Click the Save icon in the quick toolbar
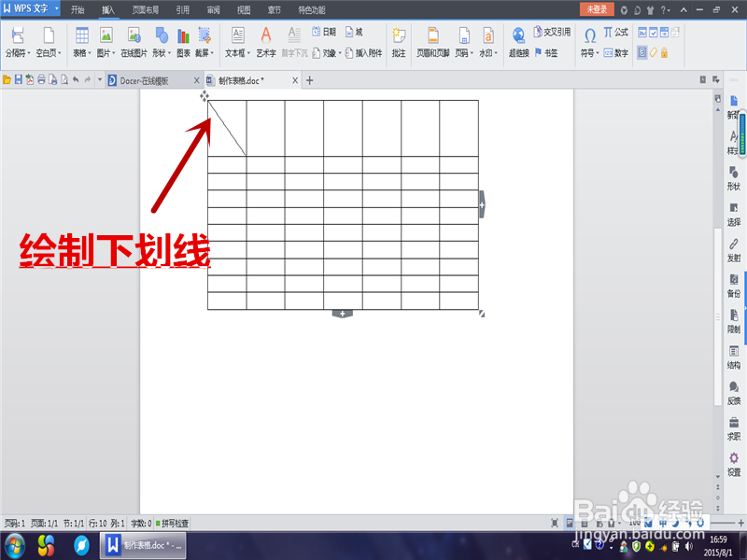This screenshot has width=747, height=560. [18, 79]
